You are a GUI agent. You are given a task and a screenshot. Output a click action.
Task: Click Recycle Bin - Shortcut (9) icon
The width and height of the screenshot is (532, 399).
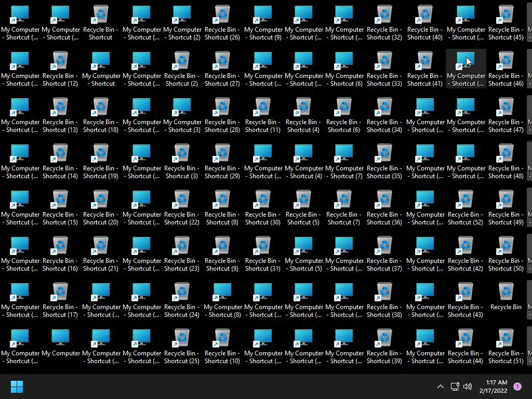coord(222,254)
